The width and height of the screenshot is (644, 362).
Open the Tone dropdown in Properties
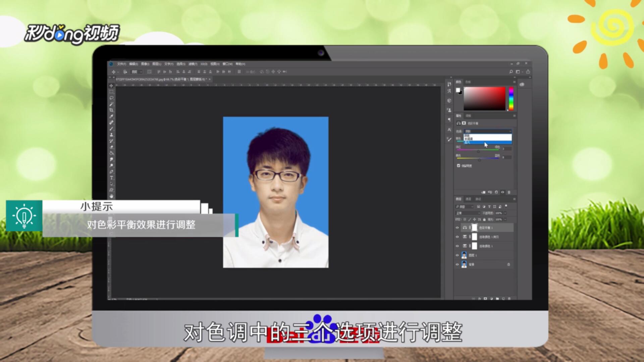(488, 131)
